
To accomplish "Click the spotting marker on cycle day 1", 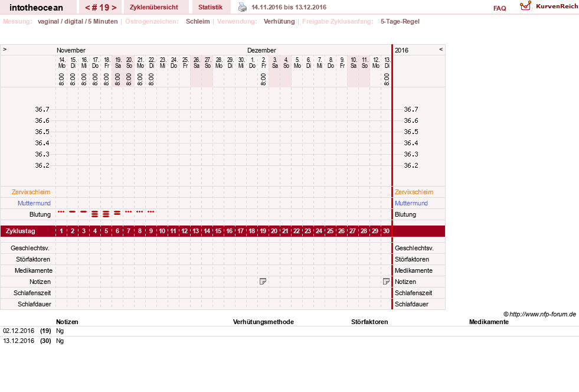I will tap(61, 212).
